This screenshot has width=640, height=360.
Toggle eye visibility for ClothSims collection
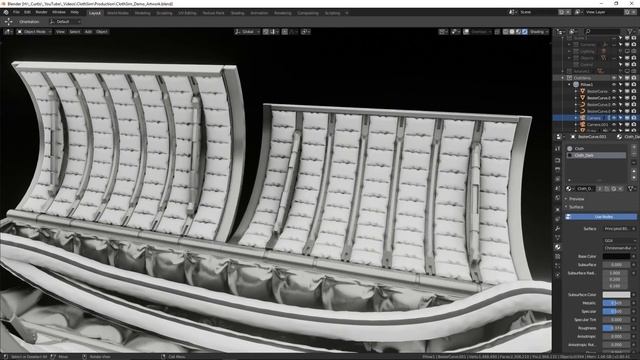tap(613, 78)
